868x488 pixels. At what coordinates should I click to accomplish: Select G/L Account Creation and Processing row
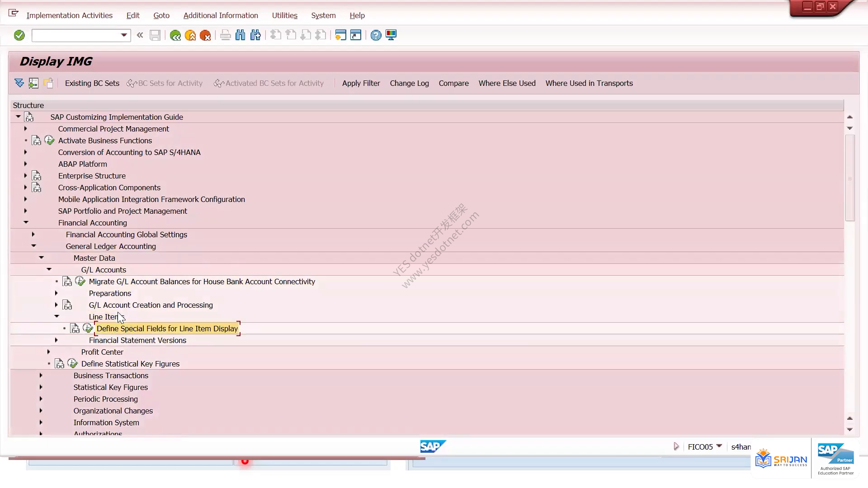[151, 305]
